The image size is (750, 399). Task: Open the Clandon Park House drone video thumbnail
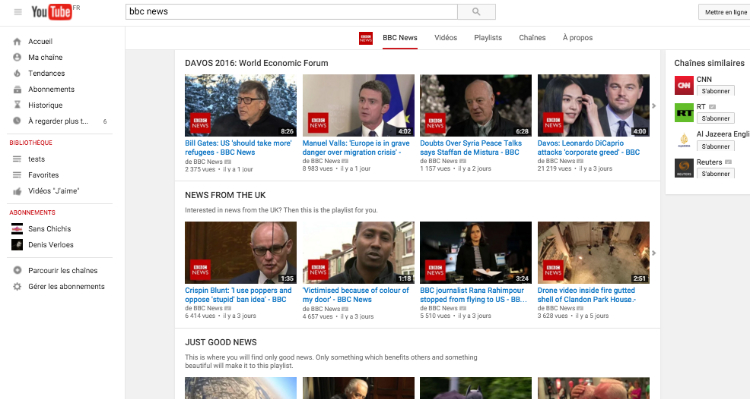click(x=594, y=253)
